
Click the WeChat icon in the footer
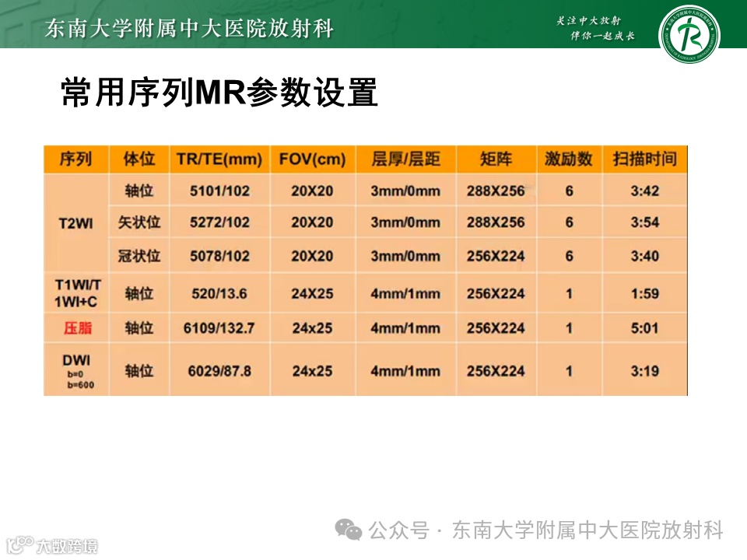(x=349, y=530)
